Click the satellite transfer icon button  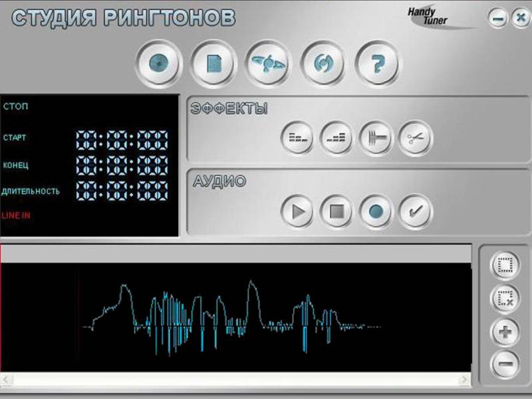[267, 64]
